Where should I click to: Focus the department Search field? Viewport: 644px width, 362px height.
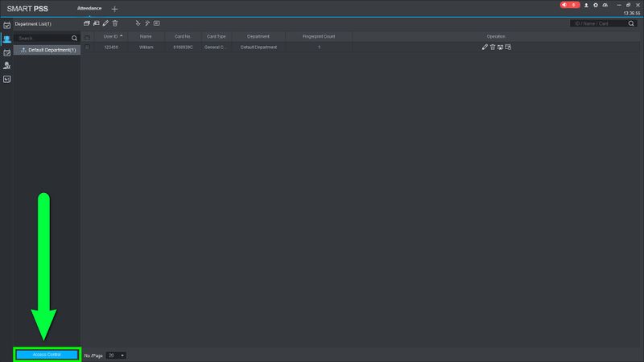[x=43, y=38]
